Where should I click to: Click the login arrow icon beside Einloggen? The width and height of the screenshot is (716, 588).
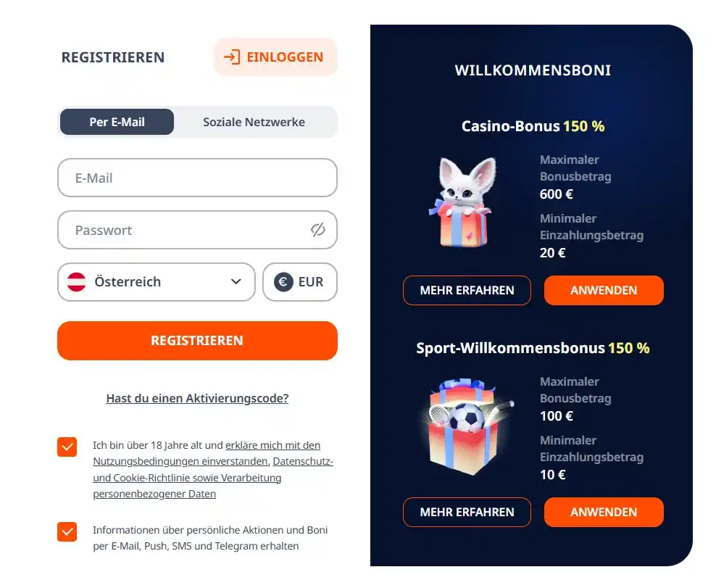(x=232, y=57)
